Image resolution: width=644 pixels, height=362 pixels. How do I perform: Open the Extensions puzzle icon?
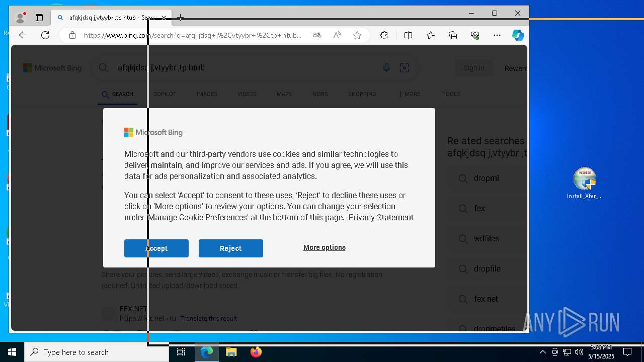pos(384,35)
